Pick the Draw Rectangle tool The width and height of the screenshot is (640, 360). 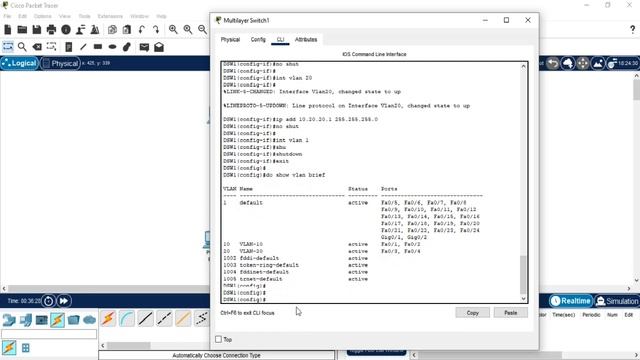click(x=98, y=47)
